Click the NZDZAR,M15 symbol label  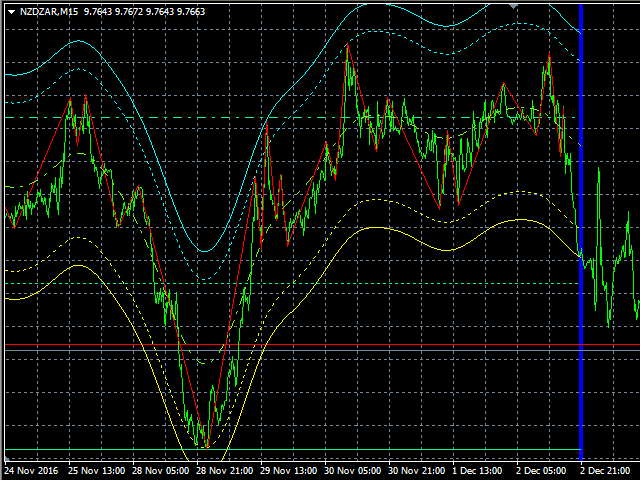tap(49, 12)
